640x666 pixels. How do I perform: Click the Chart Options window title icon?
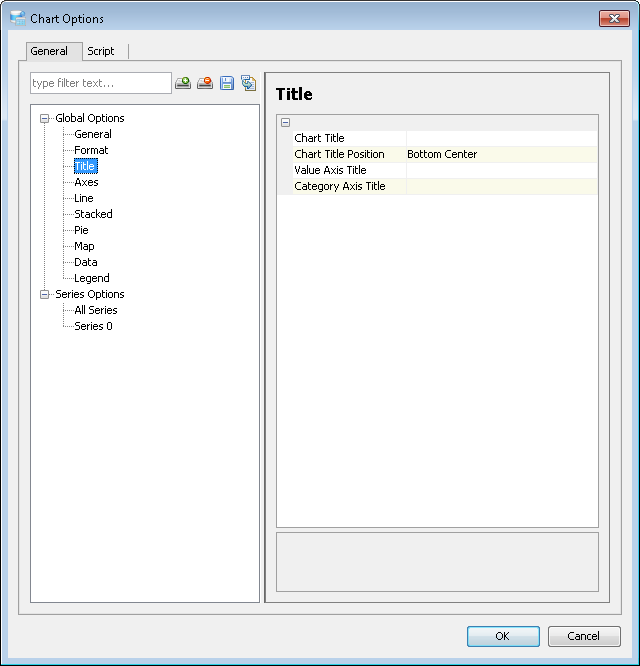(18, 19)
